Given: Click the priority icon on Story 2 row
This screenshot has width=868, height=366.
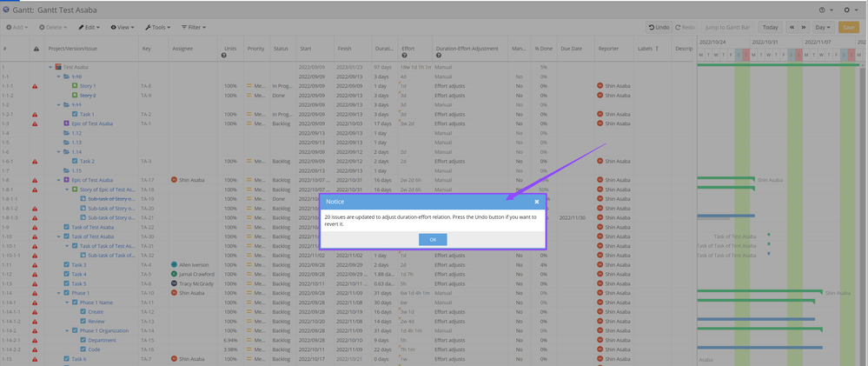Looking at the screenshot, I should tap(249, 96).
